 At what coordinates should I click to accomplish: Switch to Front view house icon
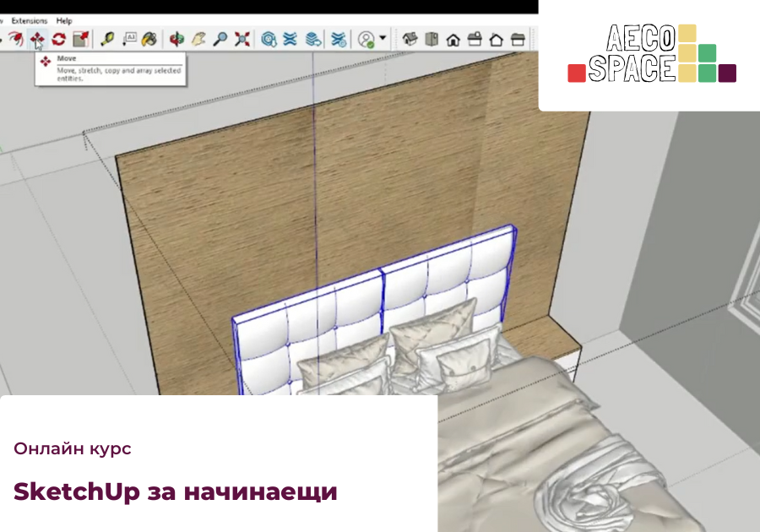pos(453,38)
